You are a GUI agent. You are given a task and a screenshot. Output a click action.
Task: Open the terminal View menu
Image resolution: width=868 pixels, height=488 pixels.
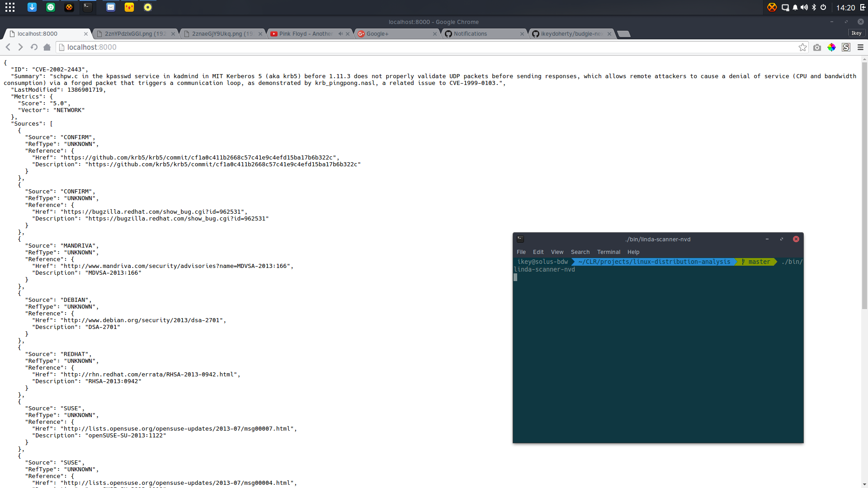tap(557, 252)
